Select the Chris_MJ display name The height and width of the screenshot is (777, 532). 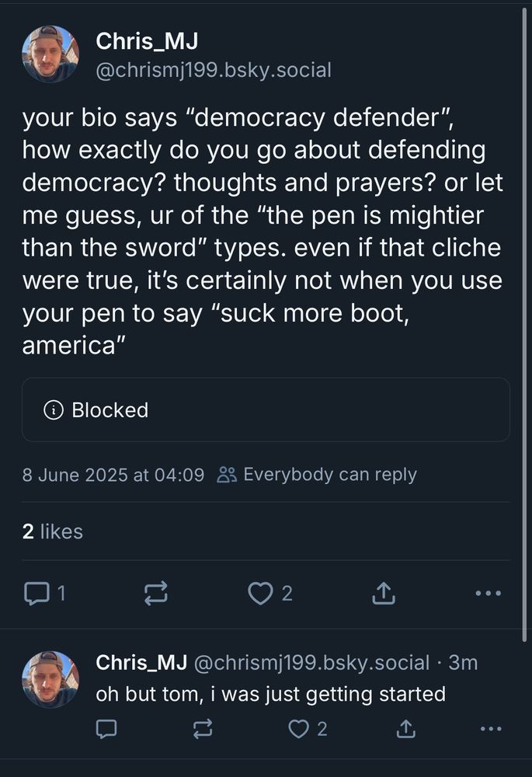[144, 41]
